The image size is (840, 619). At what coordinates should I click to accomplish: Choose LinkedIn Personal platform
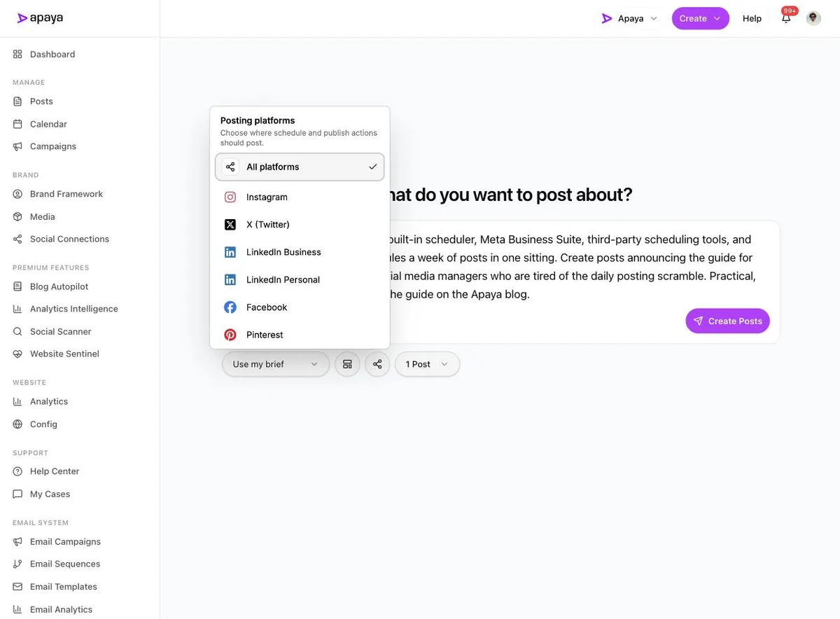click(x=300, y=279)
